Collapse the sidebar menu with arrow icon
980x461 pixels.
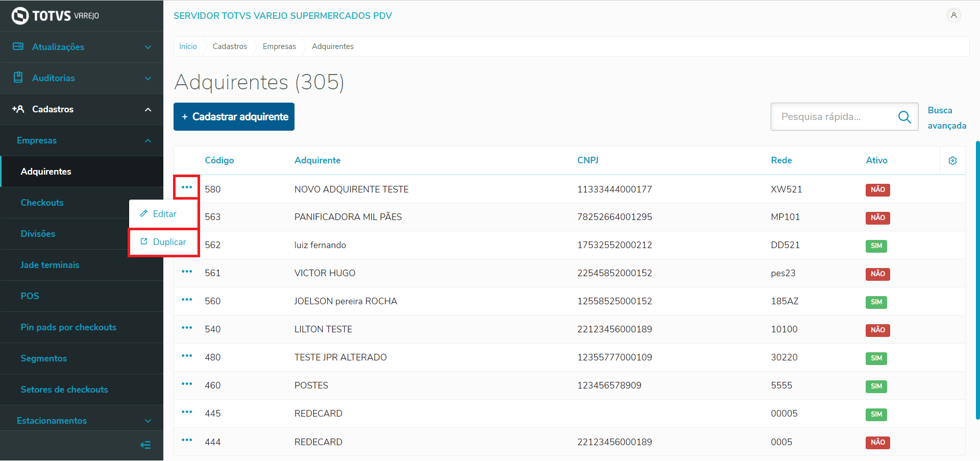tap(145, 445)
